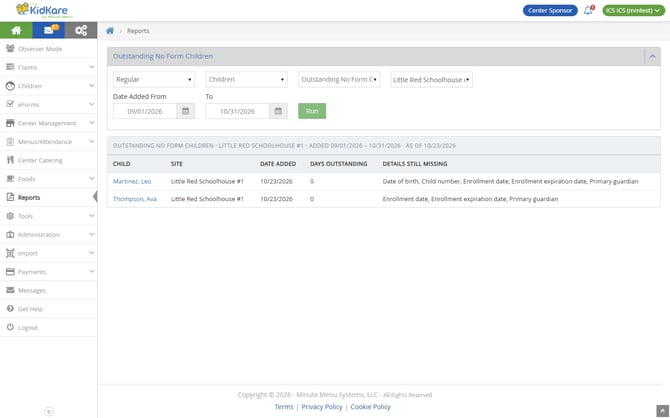Click the Date Added From input field

point(145,111)
